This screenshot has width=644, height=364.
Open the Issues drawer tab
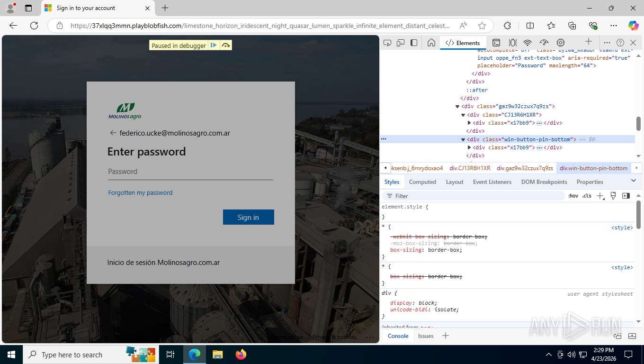click(426, 336)
